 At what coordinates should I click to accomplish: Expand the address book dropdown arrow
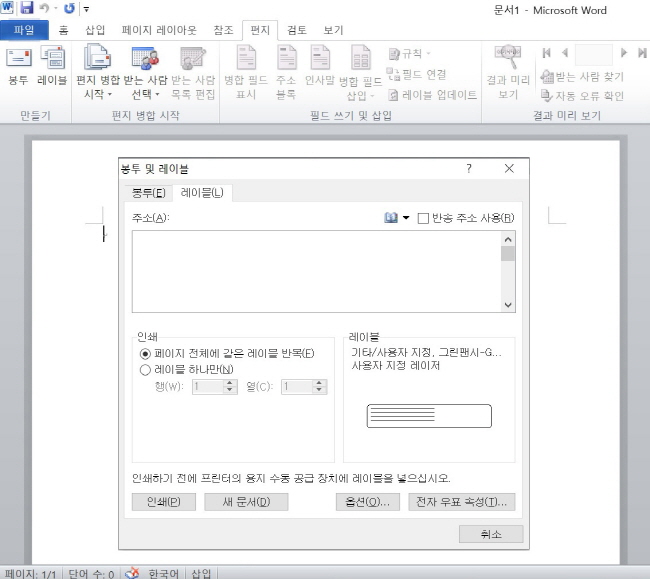[x=406, y=218]
